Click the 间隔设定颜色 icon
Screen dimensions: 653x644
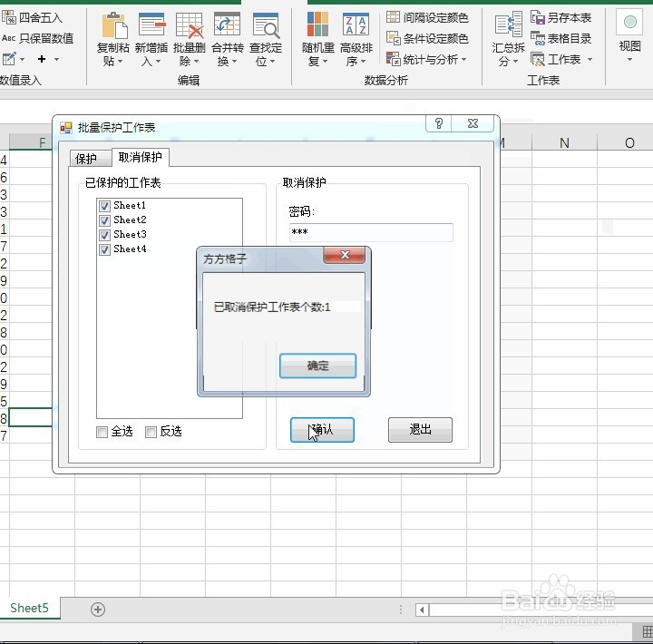pos(393,17)
